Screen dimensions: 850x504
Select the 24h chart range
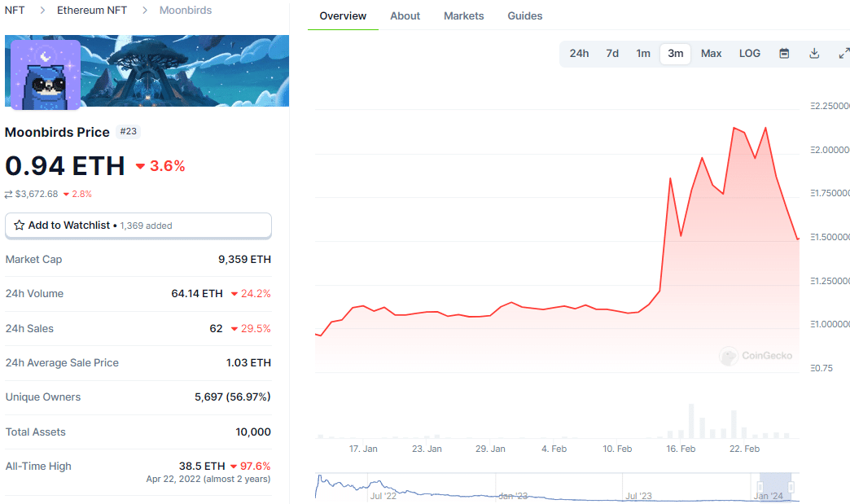(579, 53)
